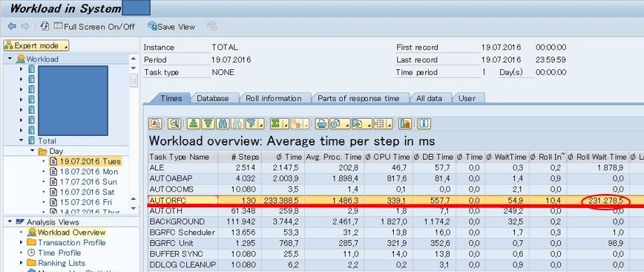Print the list with the printer icon
Image resolution: width=644 pixels, height=272 pixels.
(321, 123)
